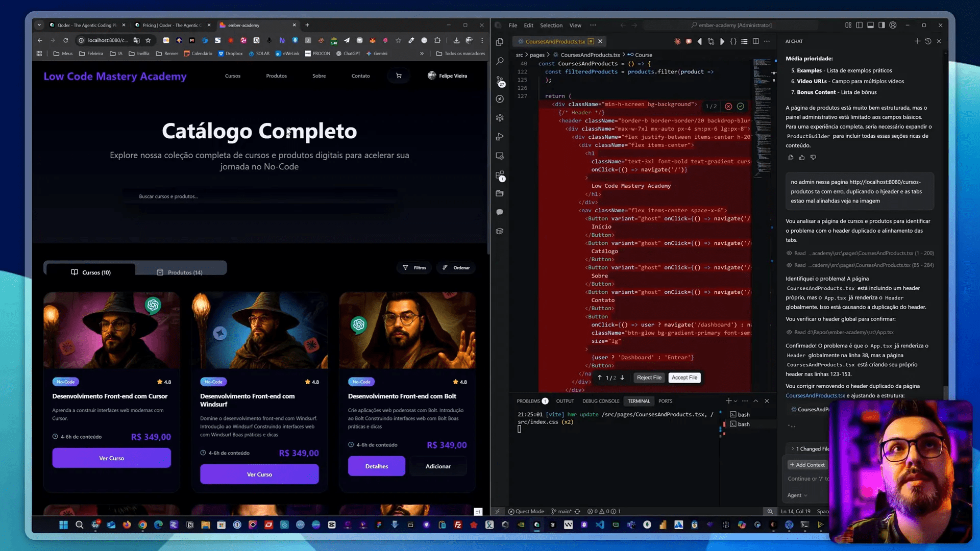Open the Felipe Vieira profile on the website

[447, 76]
